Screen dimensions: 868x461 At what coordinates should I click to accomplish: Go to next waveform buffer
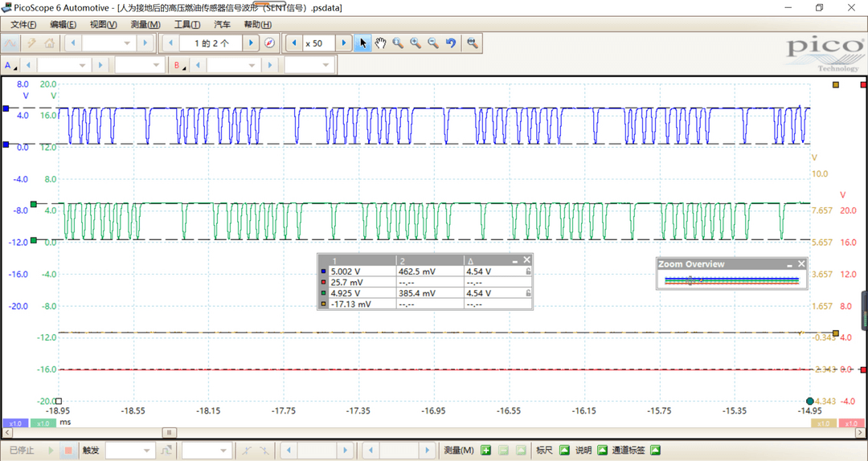tap(252, 43)
